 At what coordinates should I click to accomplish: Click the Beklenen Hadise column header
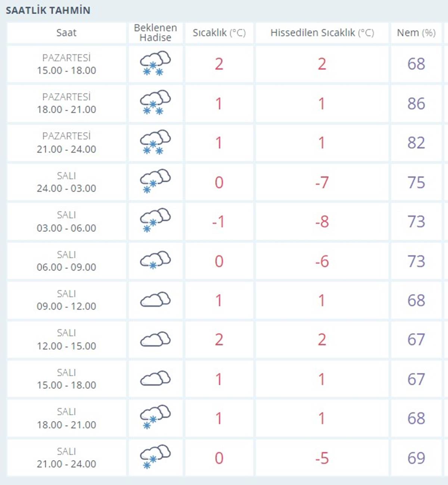pos(155,33)
